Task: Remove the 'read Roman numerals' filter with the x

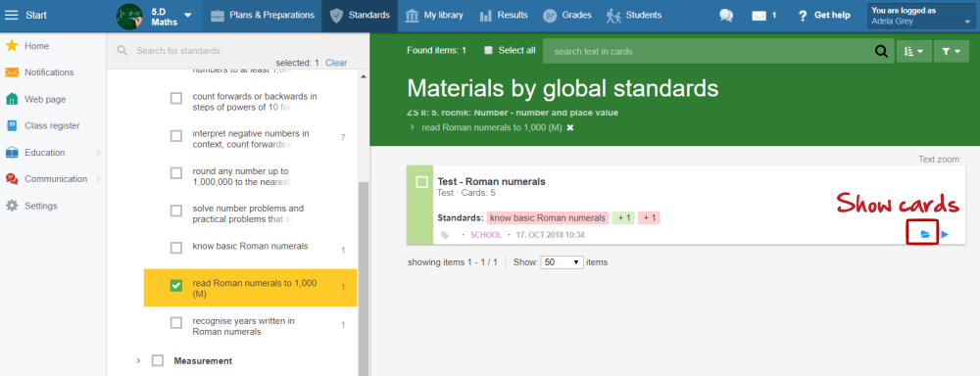Action: click(x=570, y=127)
